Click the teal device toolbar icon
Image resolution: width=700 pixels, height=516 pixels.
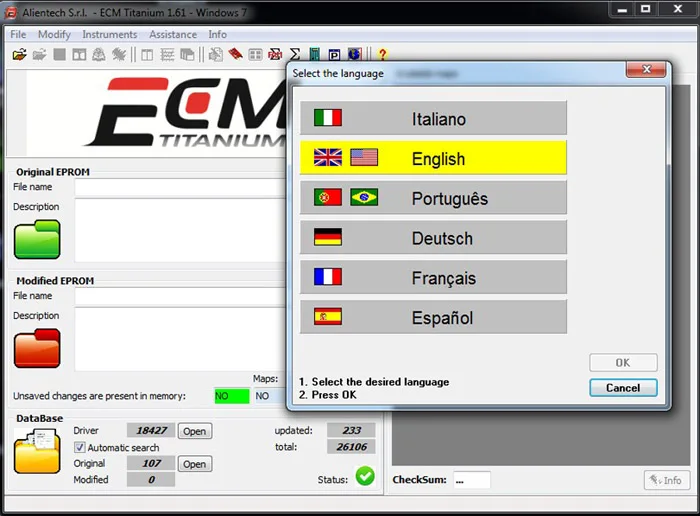click(x=315, y=55)
